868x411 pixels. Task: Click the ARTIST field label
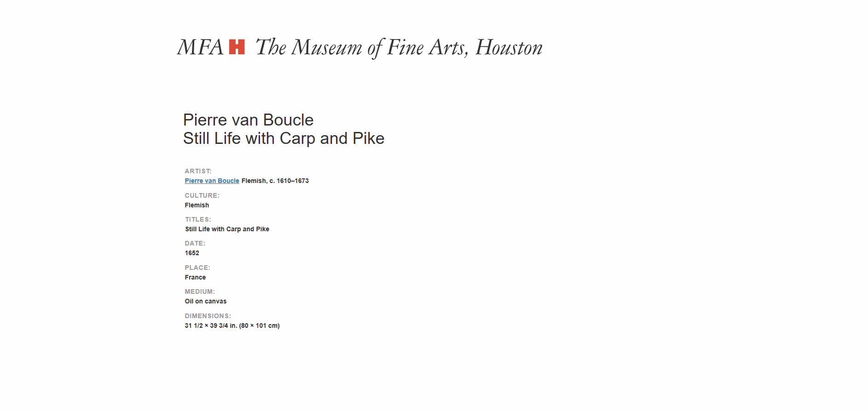(x=198, y=171)
